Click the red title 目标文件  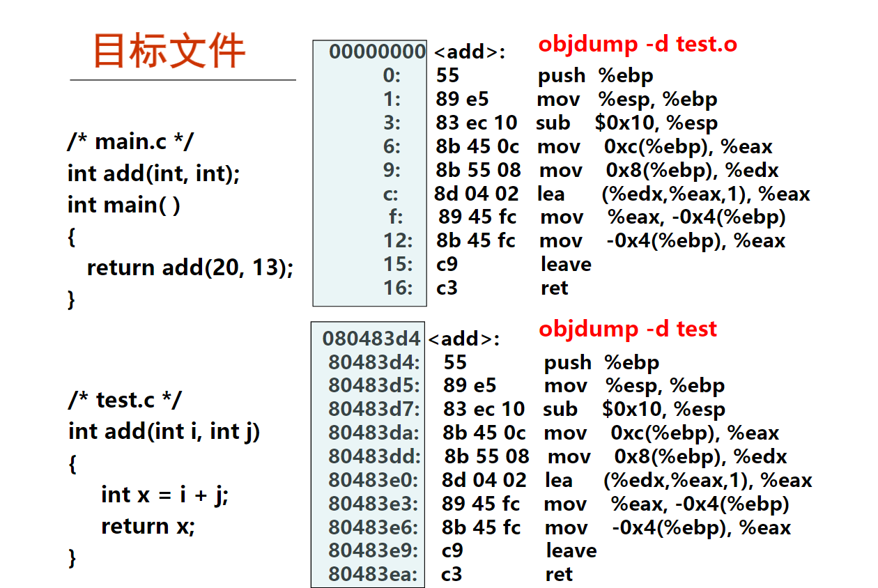169,51
